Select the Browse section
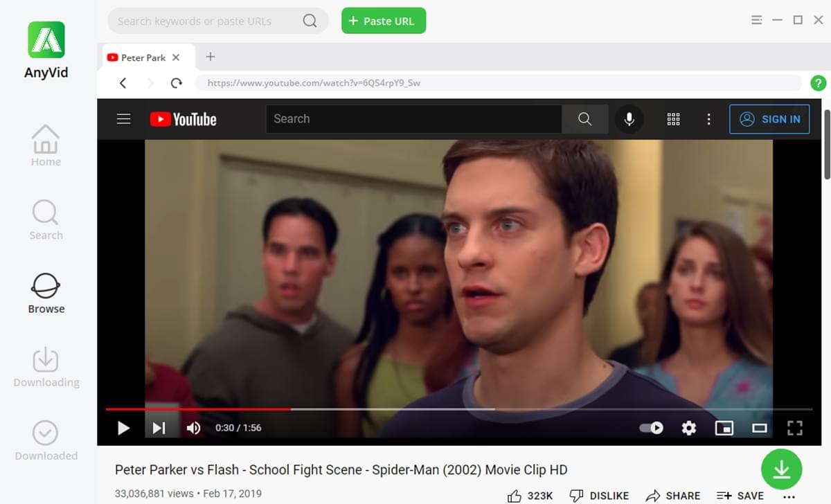 [x=46, y=294]
